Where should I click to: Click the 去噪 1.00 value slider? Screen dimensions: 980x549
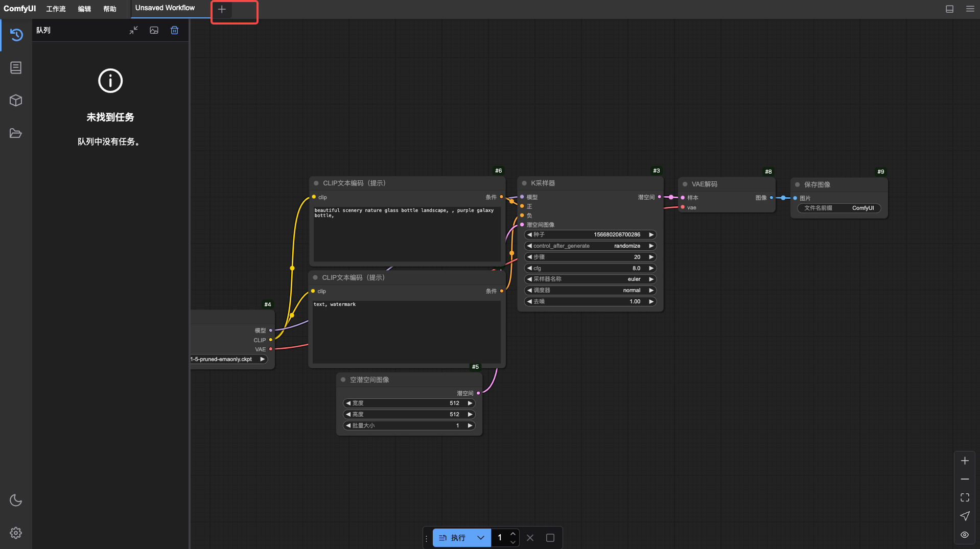590,302
